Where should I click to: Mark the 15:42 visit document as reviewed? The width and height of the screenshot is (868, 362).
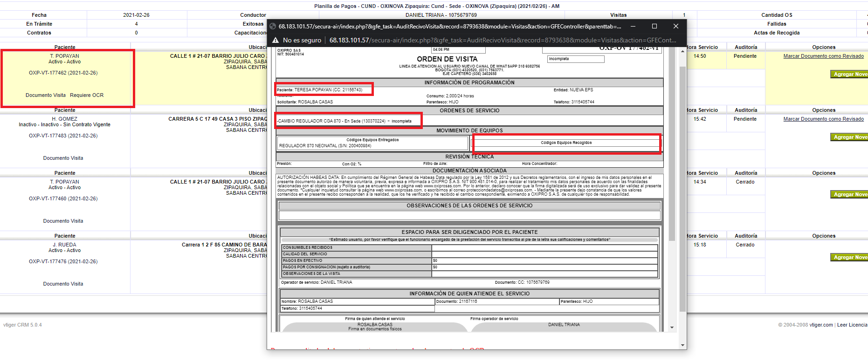click(823, 119)
